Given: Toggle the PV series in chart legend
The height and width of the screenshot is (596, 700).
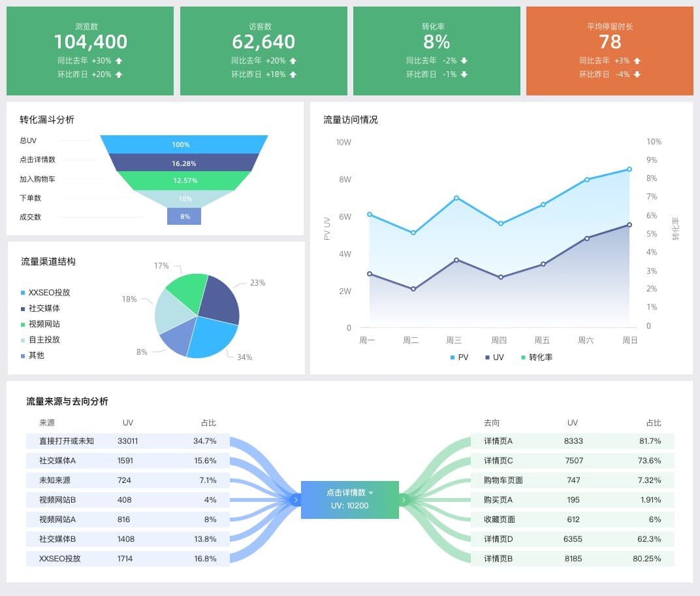Looking at the screenshot, I should (x=460, y=357).
